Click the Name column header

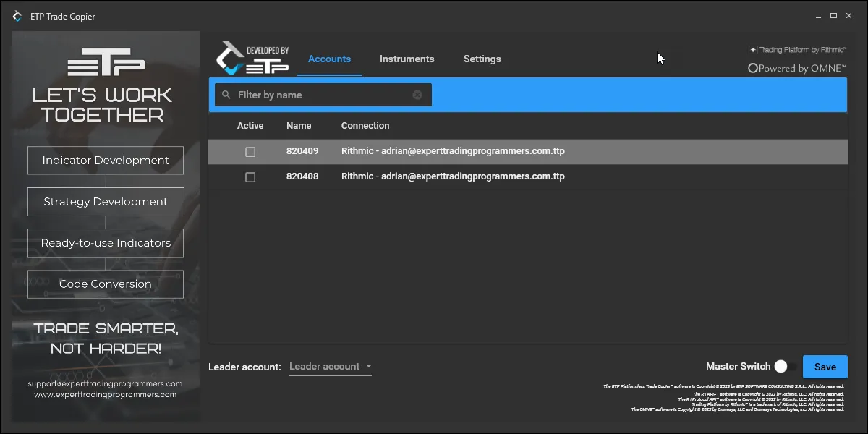299,126
